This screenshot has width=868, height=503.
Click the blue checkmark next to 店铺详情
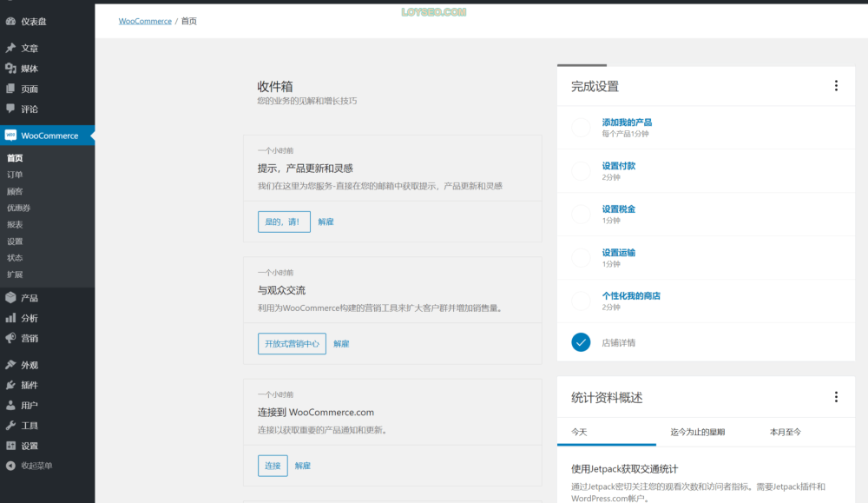pos(581,342)
